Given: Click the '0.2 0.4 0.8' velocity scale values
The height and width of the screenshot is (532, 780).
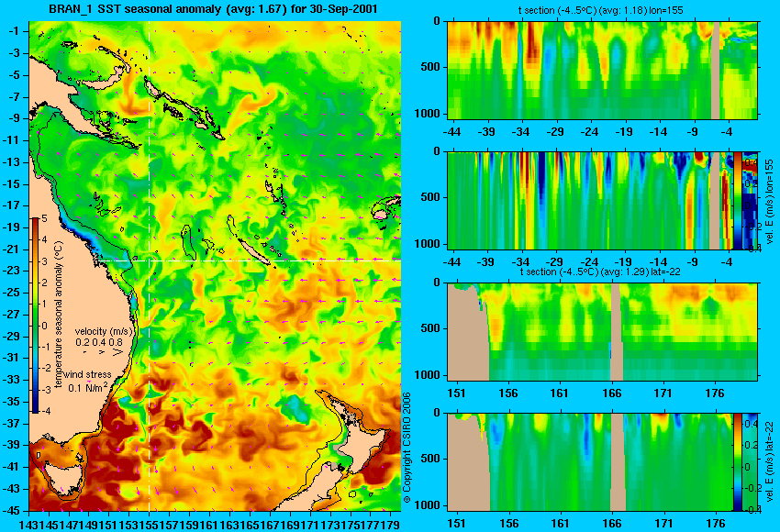Looking at the screenshot, I should click(x=99, y=342).
